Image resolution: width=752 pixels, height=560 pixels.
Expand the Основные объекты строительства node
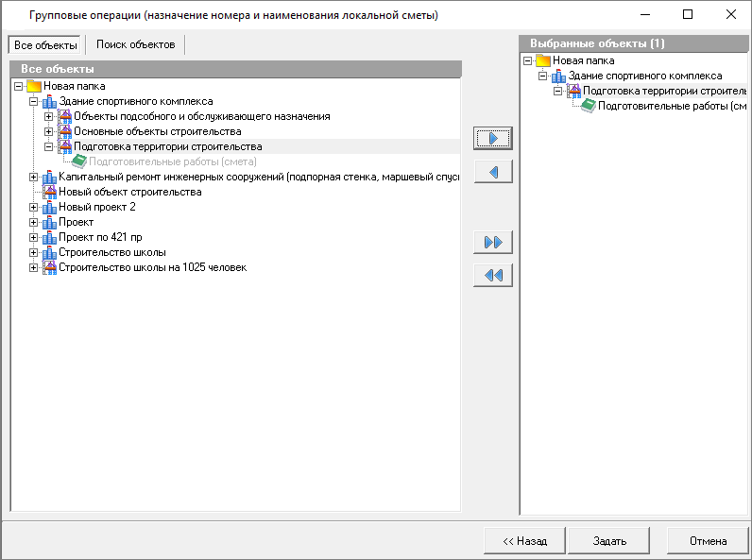pyautogui.click(x=49, y=131)
